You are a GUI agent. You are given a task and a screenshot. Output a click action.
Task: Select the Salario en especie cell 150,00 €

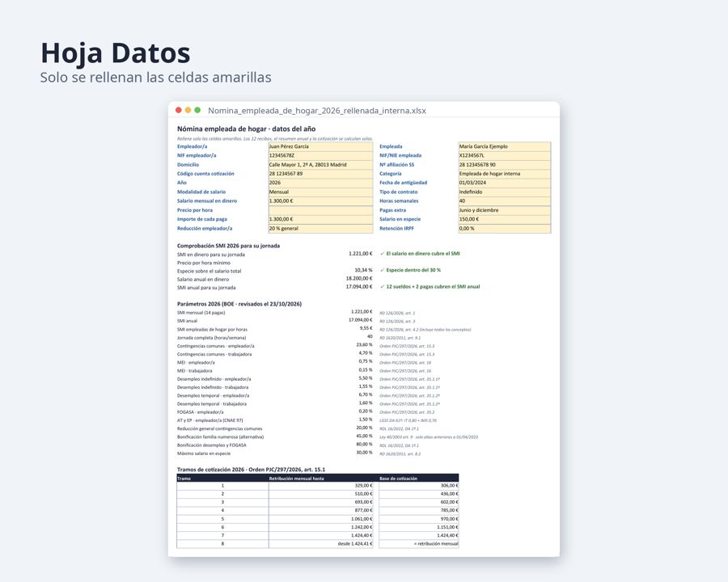click(504, 219)
